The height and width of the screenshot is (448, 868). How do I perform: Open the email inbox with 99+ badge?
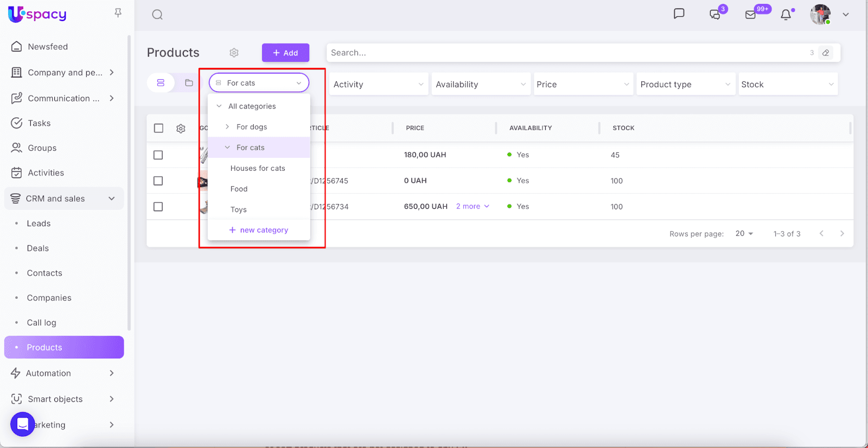tap(751, 15)
